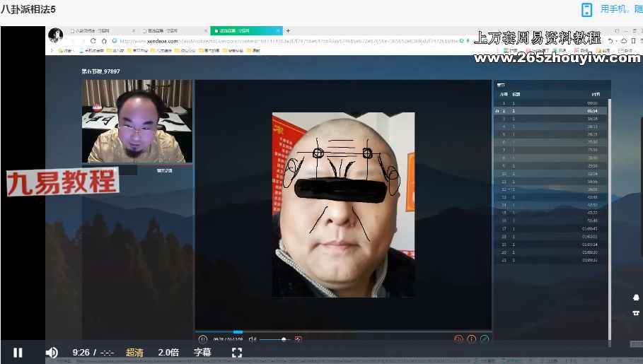Image resolution: width=643 pixels, height=364 pixels.
Task: Click the icon below the bell
Action: [636, 313]
